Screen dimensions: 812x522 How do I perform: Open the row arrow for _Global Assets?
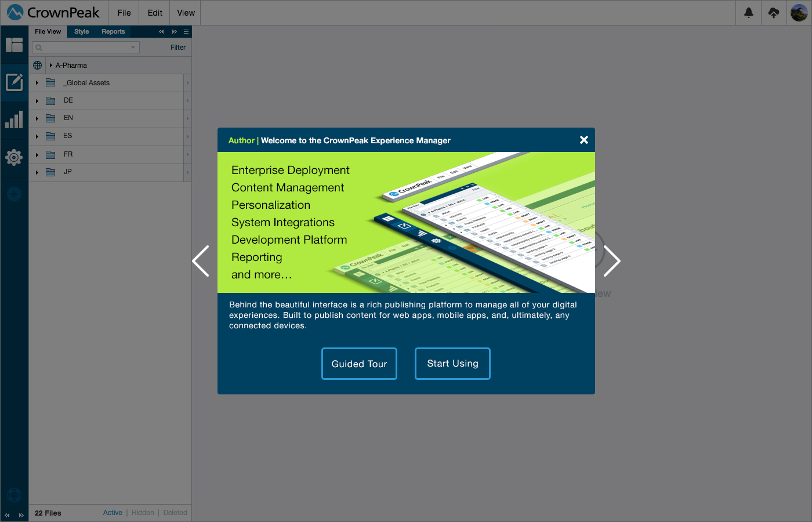[187, 83]
